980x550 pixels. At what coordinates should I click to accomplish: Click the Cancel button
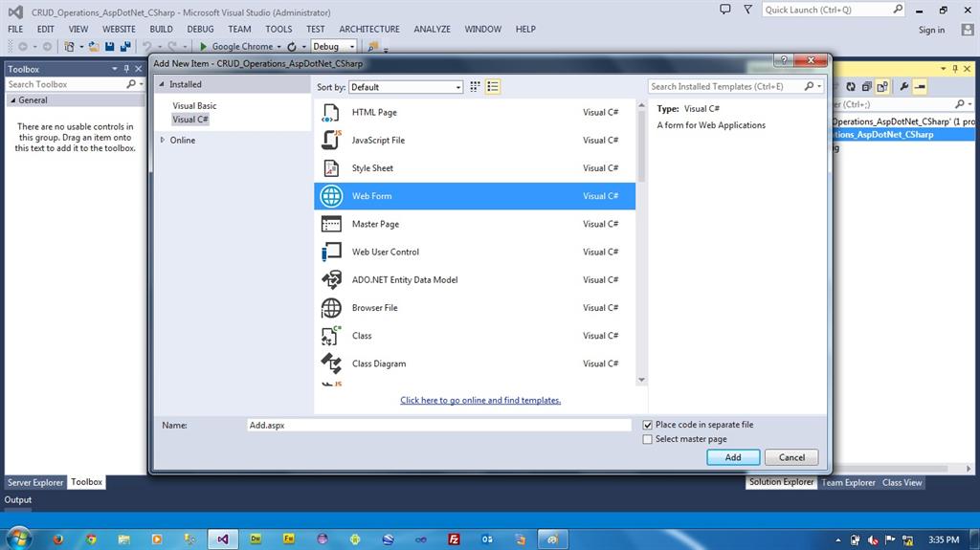pos(791,457)
